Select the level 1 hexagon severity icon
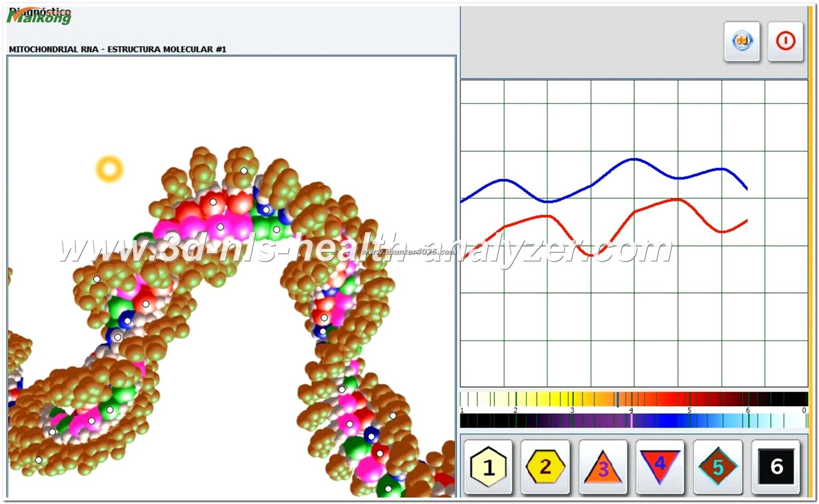Viewport: 819px width, 504px height. [x=489, y=466]
